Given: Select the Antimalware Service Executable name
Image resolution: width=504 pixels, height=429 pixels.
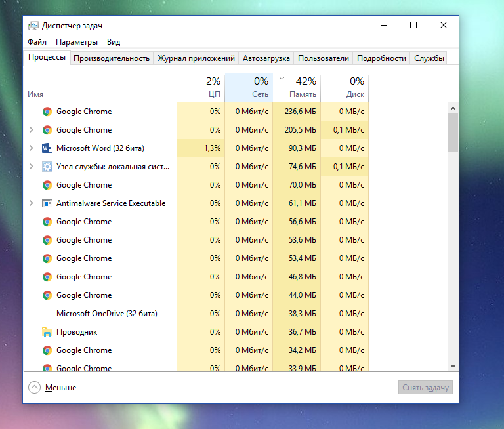Looking at the screenshot, I should click(111, 203).
